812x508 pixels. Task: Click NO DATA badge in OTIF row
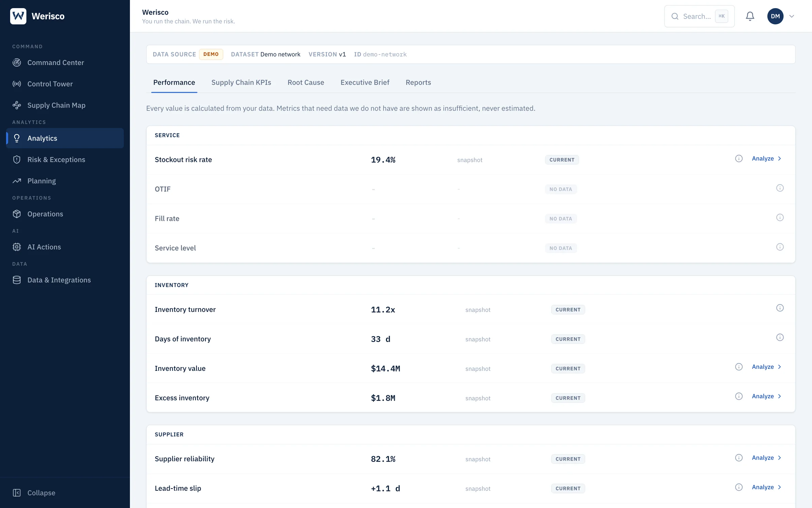tap(561, 189)
